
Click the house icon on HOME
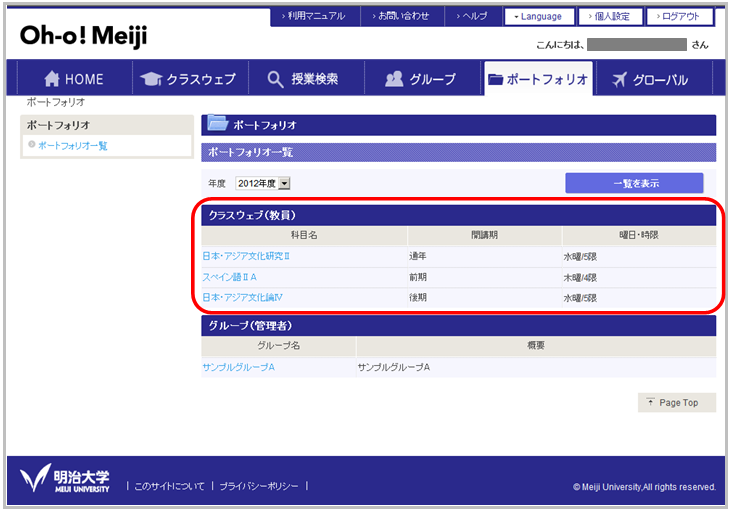tap(52, 79)
